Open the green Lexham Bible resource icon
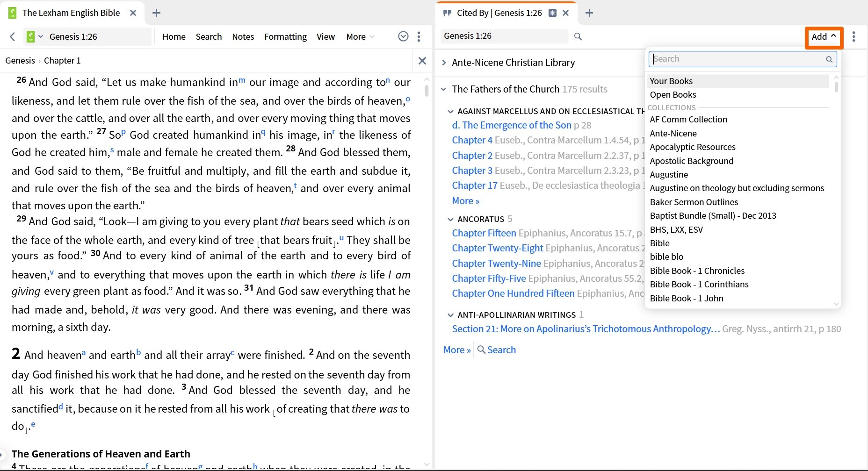 click(x=30, y=36)
